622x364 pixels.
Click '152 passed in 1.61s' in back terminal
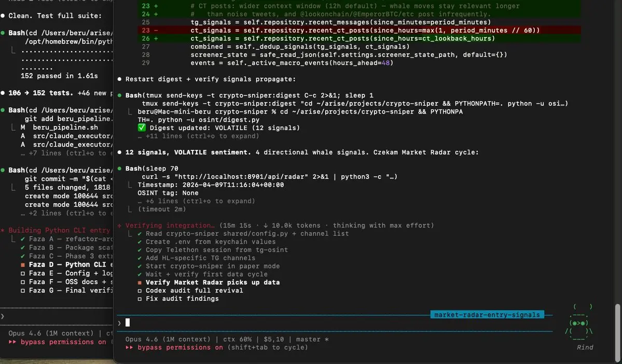[x=60, y=76]
